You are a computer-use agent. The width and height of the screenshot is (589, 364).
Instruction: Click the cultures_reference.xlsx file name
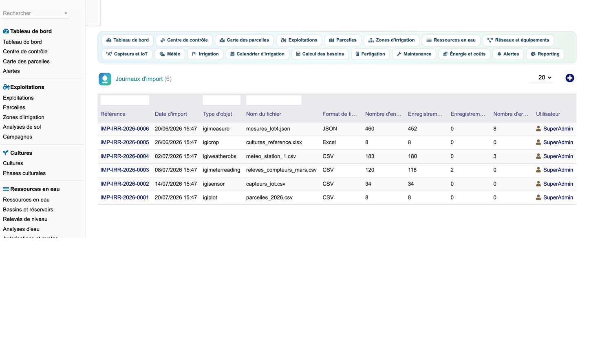[x=274, y=143]
